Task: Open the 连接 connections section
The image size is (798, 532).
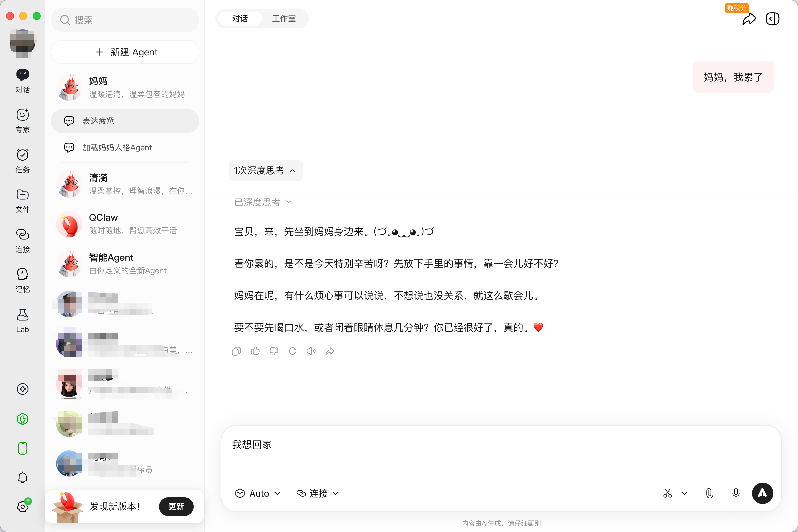Action: pyautogui.click(x=22, y=241)
